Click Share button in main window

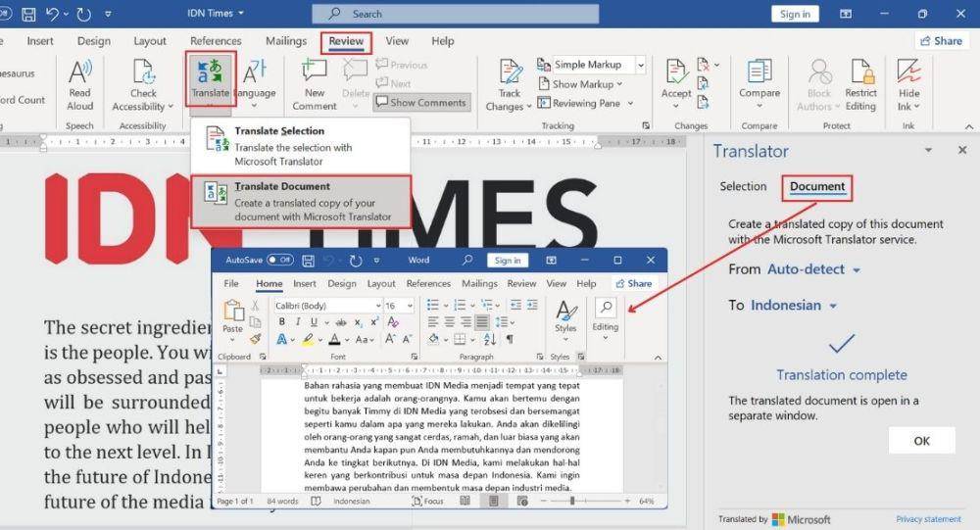[942, 41]
